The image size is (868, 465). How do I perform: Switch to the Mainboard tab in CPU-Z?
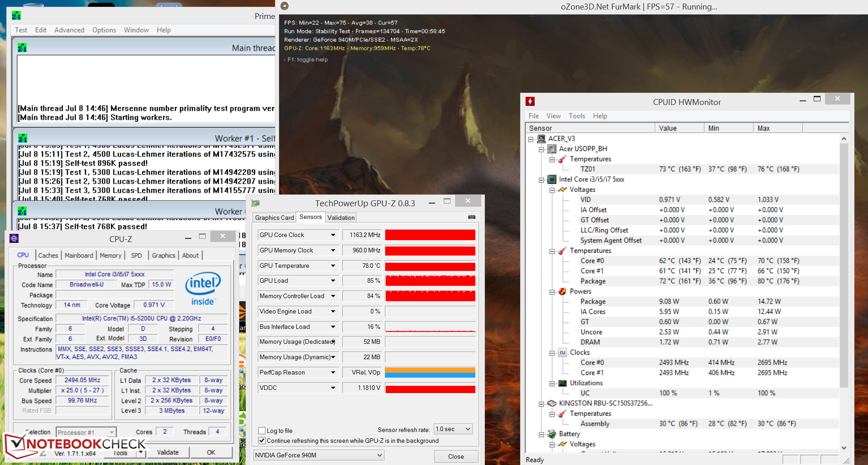pyautogui.click(x=79, y=256)
